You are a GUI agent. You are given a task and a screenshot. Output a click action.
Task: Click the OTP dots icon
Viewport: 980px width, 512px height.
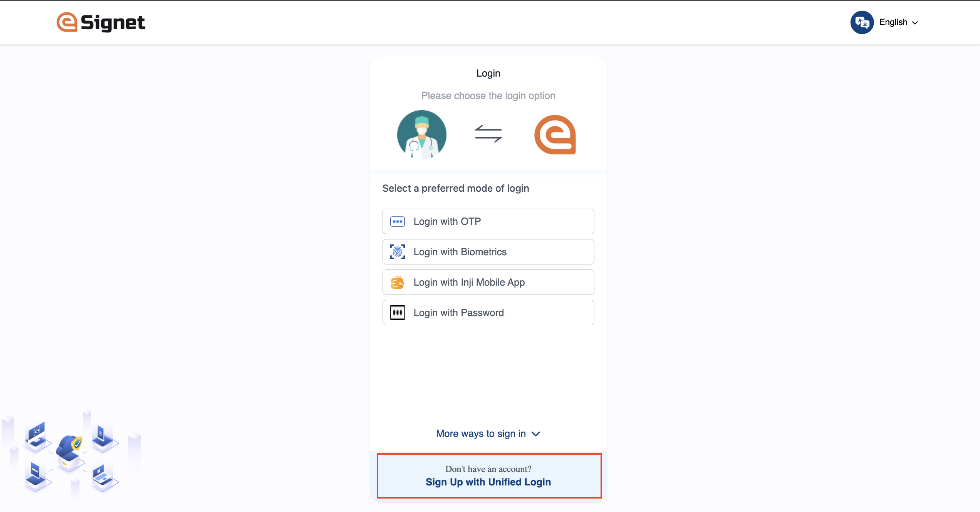pyautogui.click(x=398, y=221)
